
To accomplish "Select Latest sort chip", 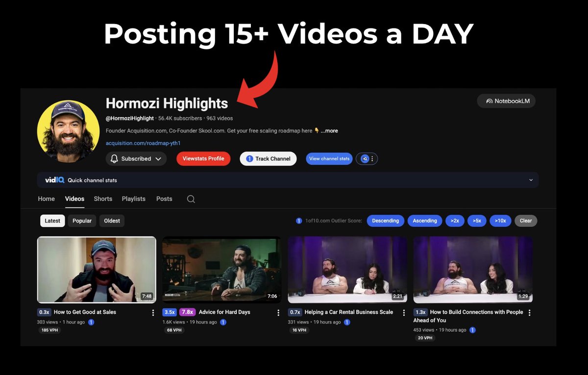I will click(52, 221).
